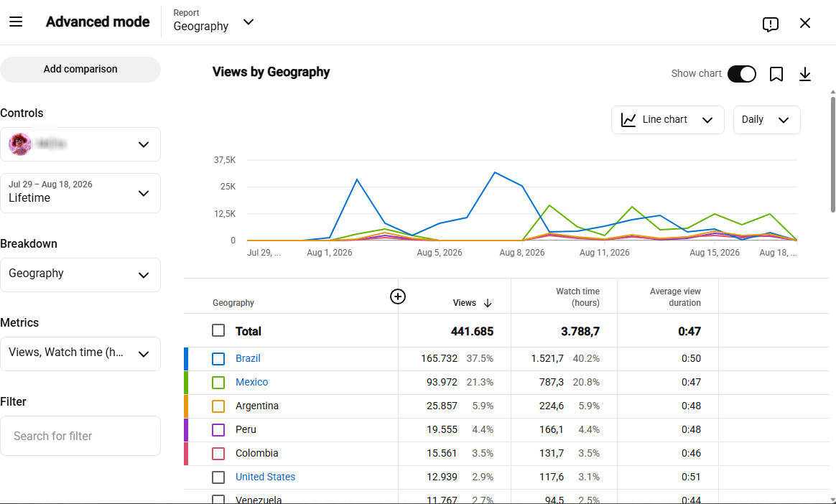Open the Report Geography dropdown
Screen dimensions: 836x504
click(214, 22)
